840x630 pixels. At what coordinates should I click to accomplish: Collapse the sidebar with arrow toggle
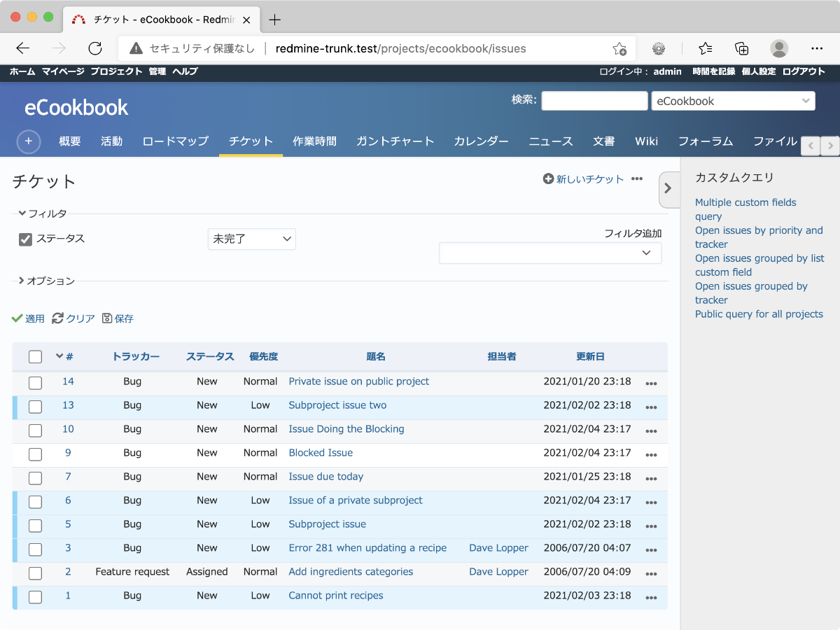(x=668, y=188)
